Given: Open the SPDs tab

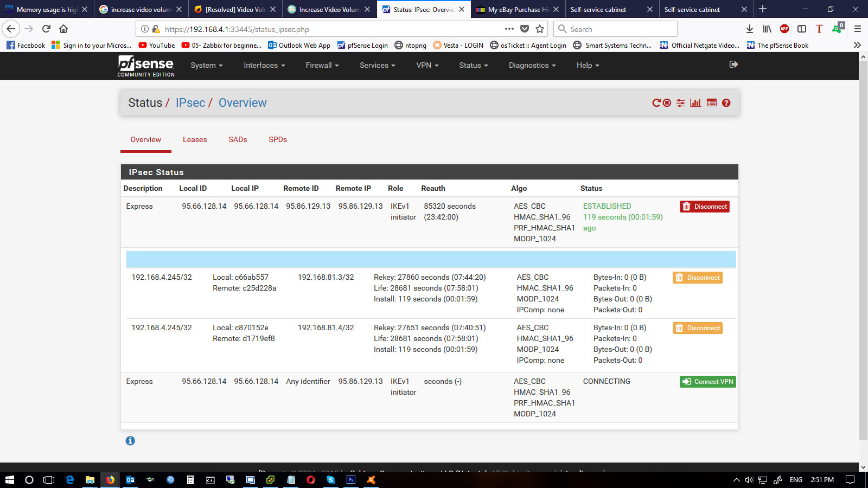Looking at the screenshot, I should coord(278,140).
